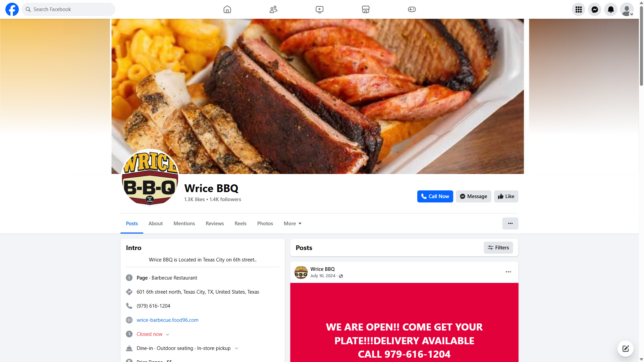Expand the Dine-in services chevron
This screenshot has height=362, width=644.
point(236,349)
